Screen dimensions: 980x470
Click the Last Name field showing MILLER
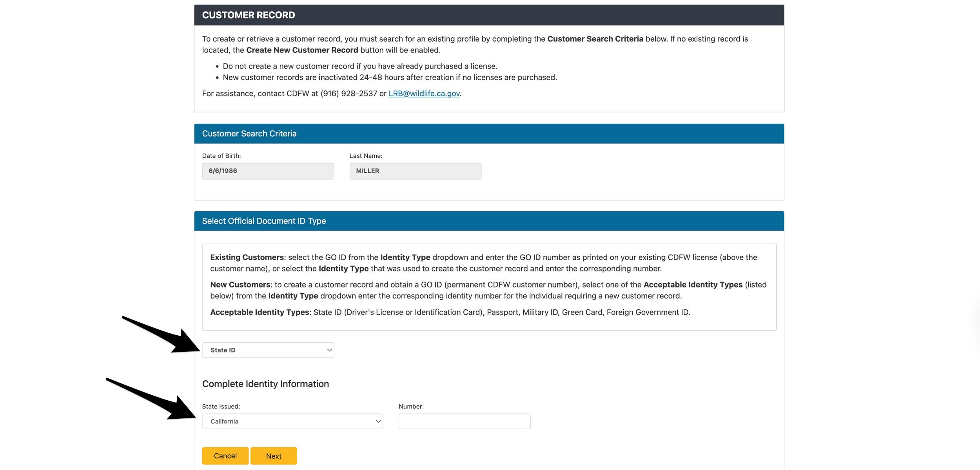(415, 171)
